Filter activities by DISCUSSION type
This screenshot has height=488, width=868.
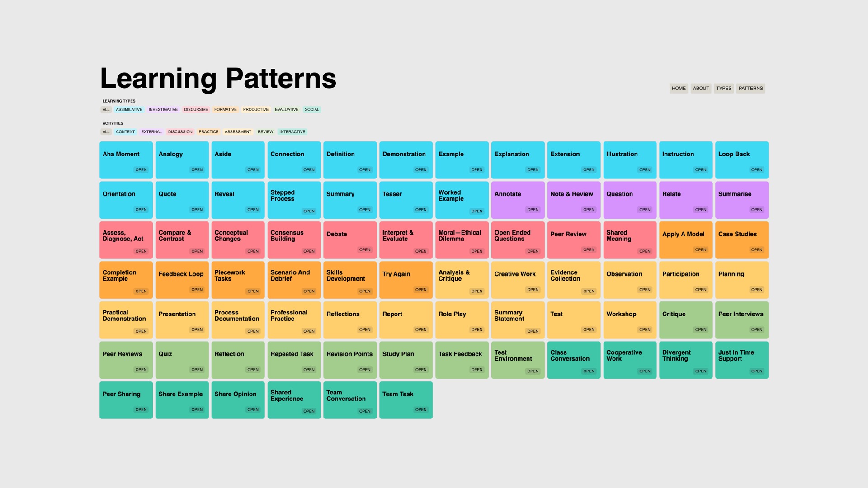click(180, 131)
